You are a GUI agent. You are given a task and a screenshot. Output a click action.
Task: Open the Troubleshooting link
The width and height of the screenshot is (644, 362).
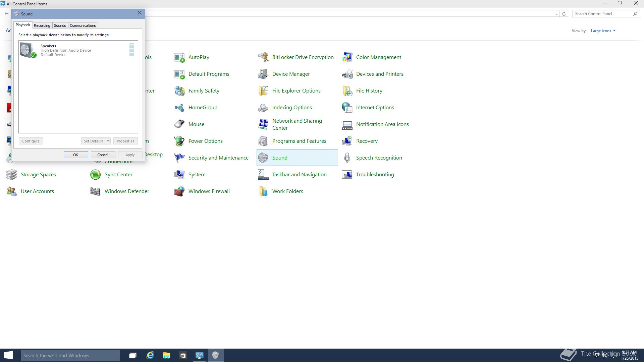tap(375, 175)
